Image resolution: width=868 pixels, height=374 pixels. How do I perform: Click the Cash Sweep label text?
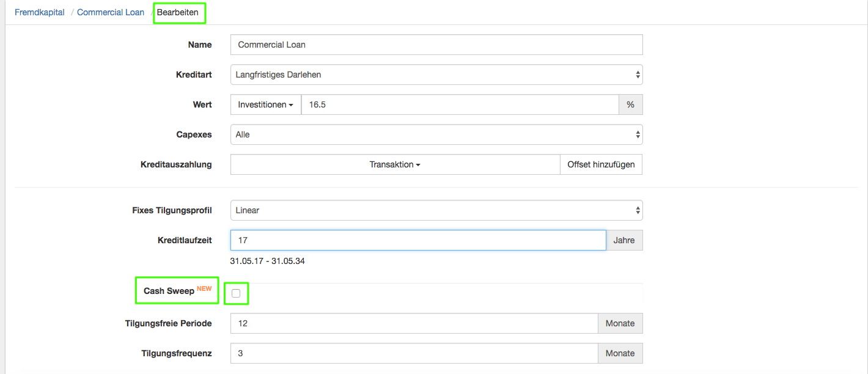[x=169, y=291]
